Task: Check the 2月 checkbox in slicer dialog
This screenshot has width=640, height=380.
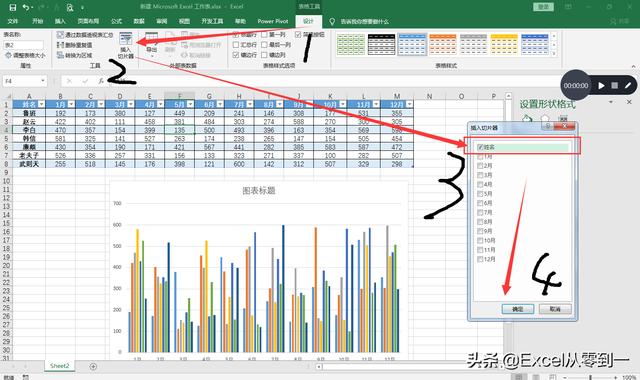Action: click(480, 166)
